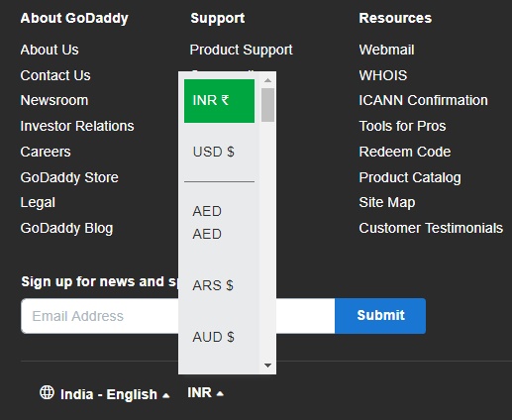Open the WHOIS lookup link
Screen dimensions: 512x420
click(x=383, y=75)
